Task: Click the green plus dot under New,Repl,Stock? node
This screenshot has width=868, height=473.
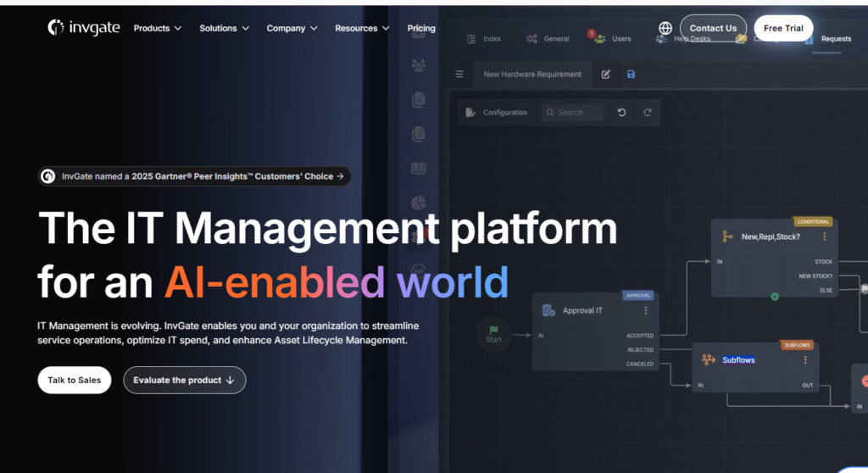Action: (775, 297)
